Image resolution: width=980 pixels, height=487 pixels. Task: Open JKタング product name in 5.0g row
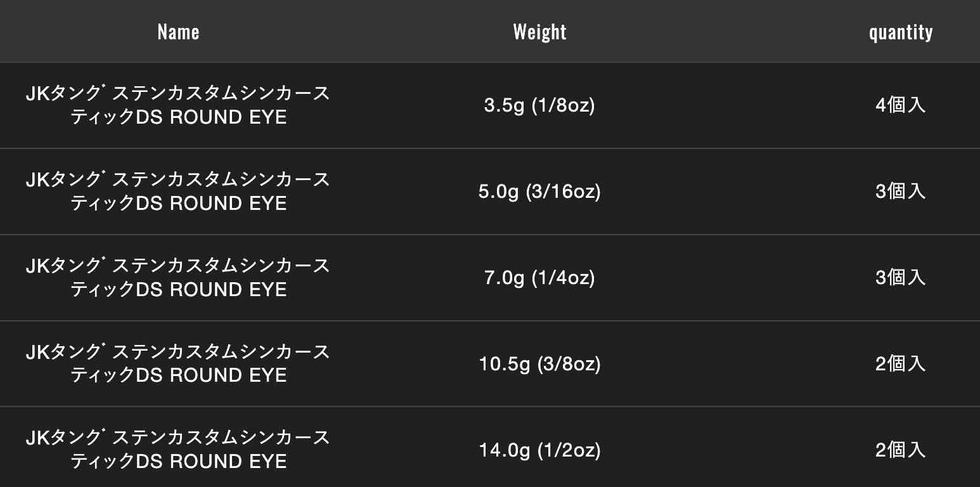178,180
